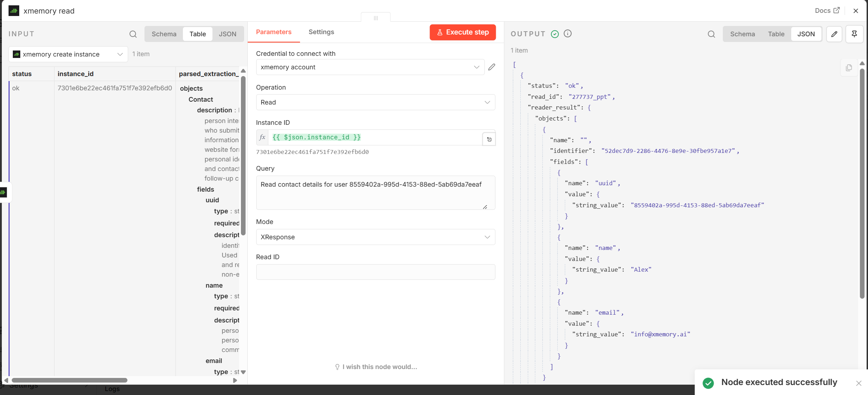
Task: Open the Settings tab
Action: tap(321, 32)
